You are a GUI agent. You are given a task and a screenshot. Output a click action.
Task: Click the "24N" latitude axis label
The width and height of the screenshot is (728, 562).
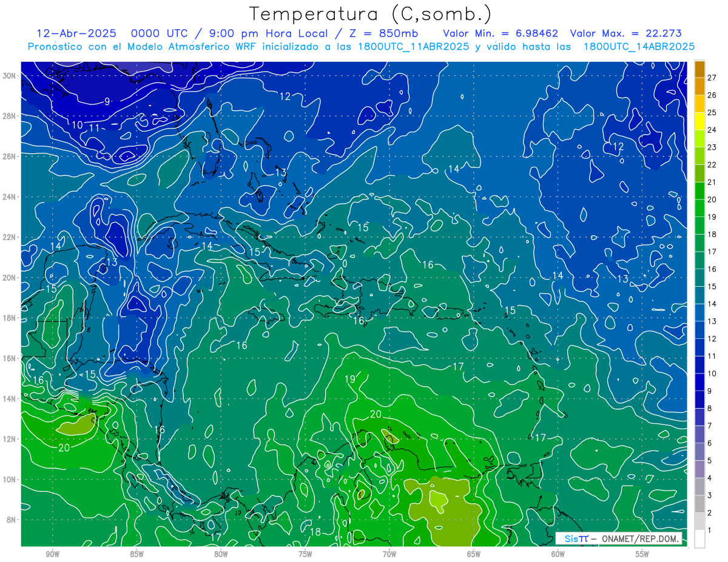(x=10, y=197)
